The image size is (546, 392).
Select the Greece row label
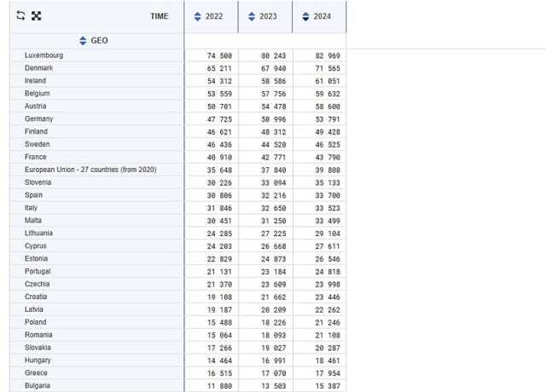pos(38,373)
